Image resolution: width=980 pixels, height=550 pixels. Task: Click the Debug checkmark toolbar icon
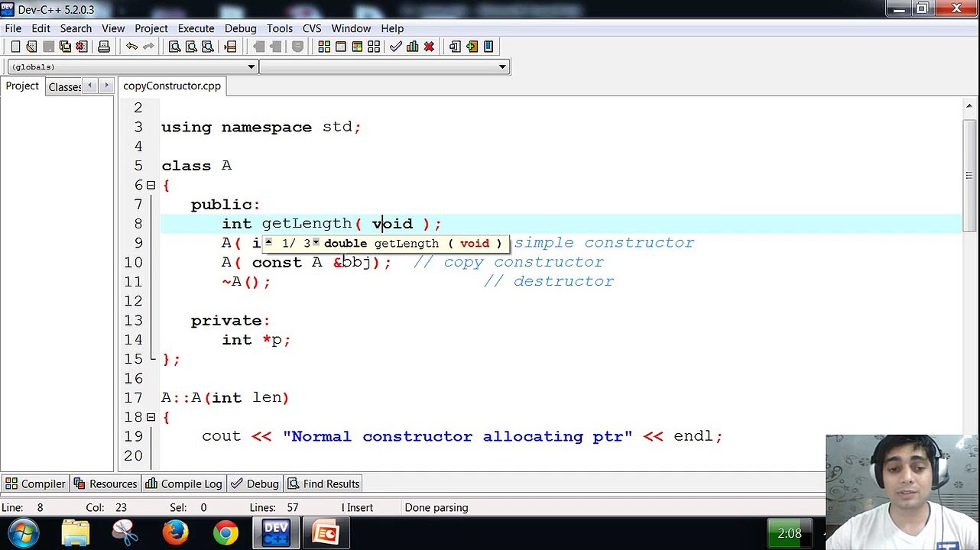(x=396, y=47)
